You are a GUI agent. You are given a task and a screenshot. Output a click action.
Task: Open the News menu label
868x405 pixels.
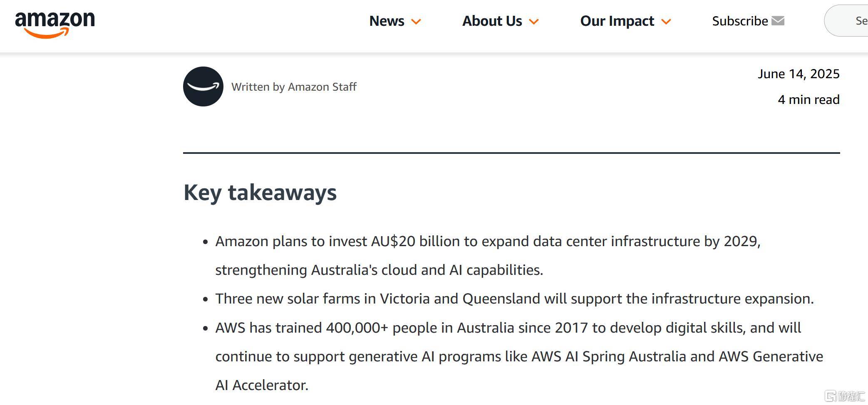click(387, 21)
